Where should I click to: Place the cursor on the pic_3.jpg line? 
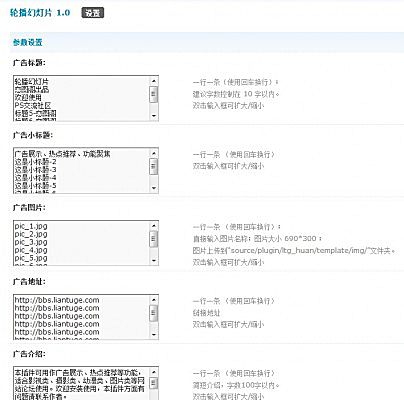(x=31, y=242)
